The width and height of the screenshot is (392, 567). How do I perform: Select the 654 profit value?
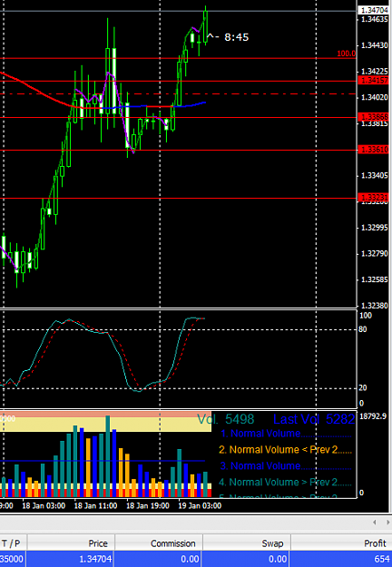[x=382, y=560]
